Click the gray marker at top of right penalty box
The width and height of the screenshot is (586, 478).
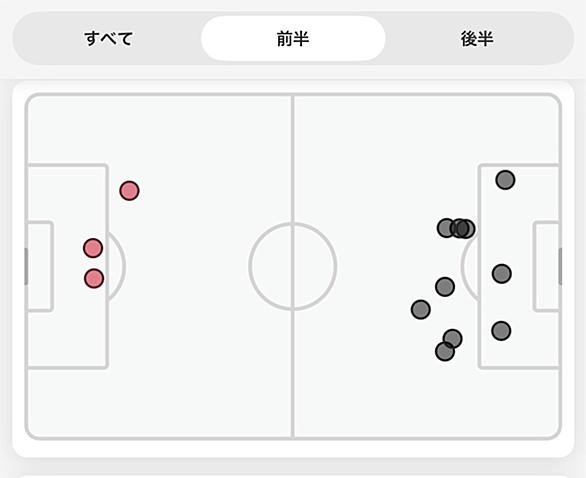(505, 180)
